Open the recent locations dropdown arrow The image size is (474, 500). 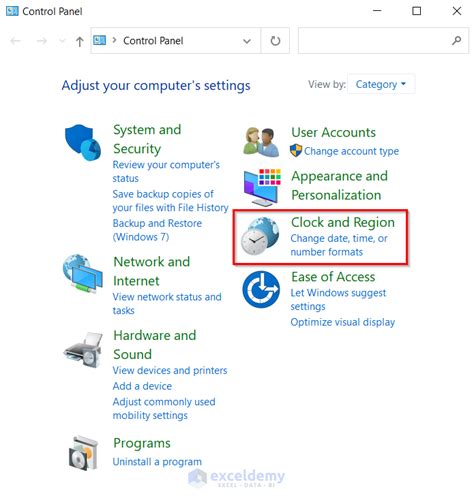click(62, 41)
